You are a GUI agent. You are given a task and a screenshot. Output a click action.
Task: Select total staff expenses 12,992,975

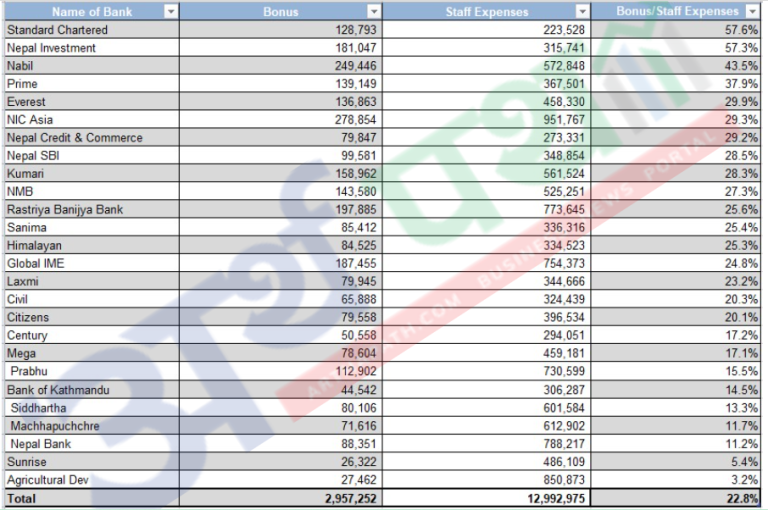[486, 498]
